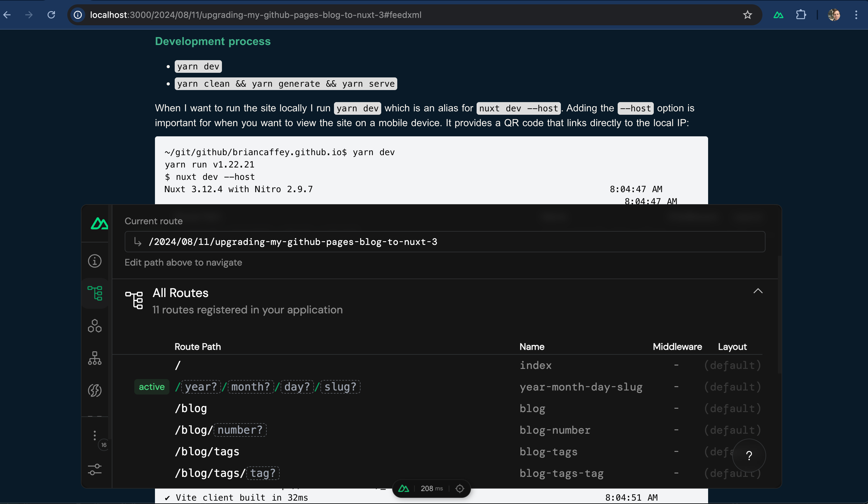868x504 pixels.
Task: Open the Modules tab in DevTools sidebar
Action: [x=95, y=390]
